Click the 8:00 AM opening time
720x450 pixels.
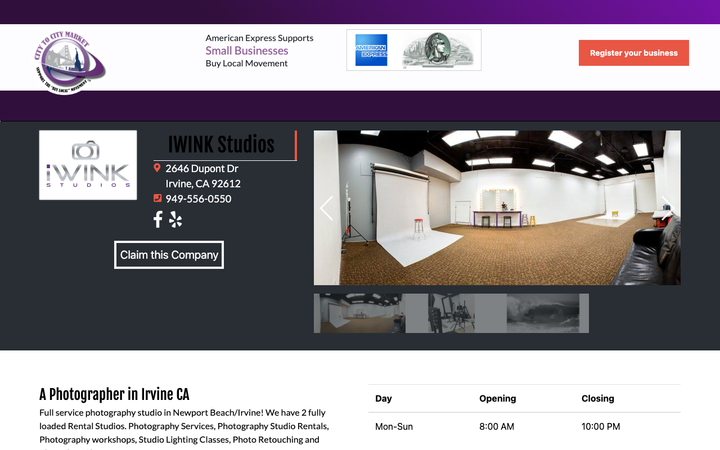click(x=497, y=427)
